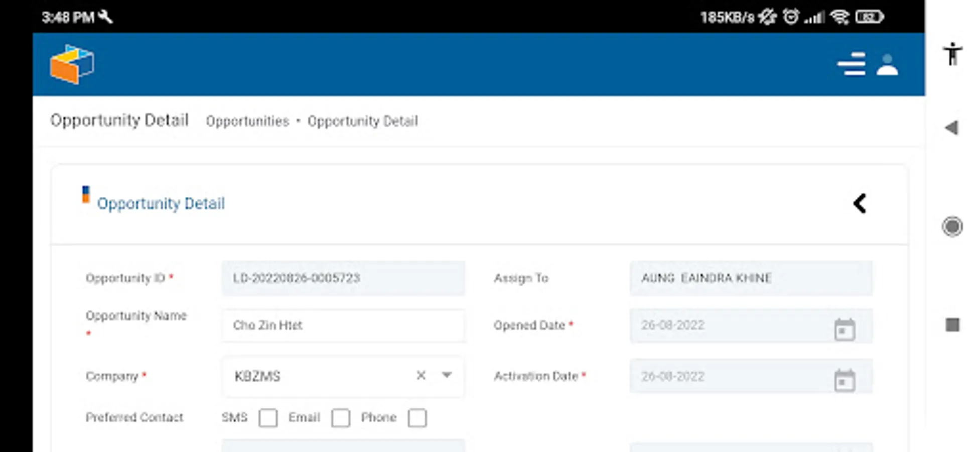Clear the Company selection with the X

click(x=421, y=375)
